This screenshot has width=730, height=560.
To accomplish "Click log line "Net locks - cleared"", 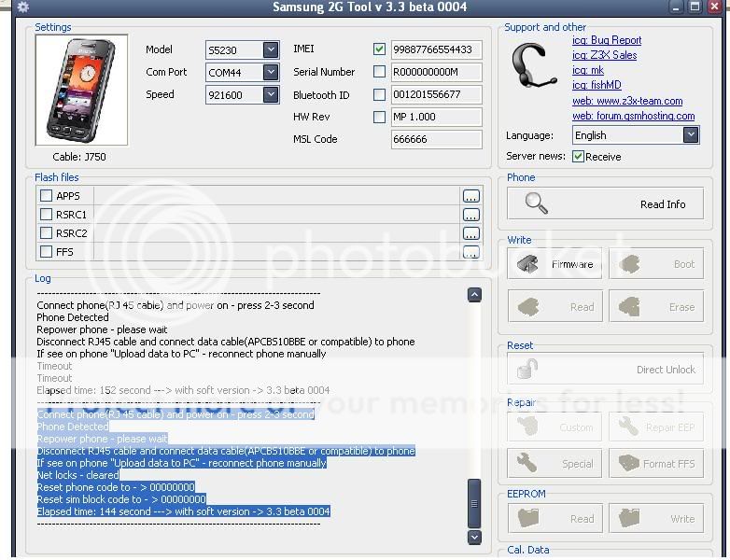I will click(x=77, y=475).
